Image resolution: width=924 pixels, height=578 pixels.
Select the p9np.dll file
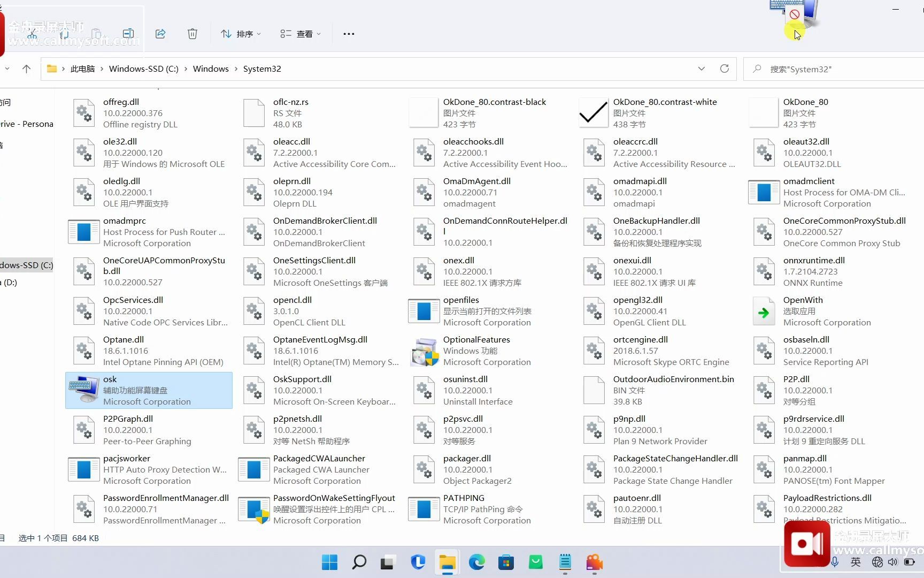(659, 430)
